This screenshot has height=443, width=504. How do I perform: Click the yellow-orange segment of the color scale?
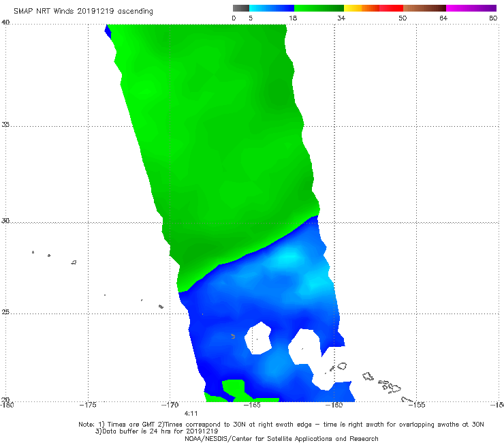(x=362, y=8)
